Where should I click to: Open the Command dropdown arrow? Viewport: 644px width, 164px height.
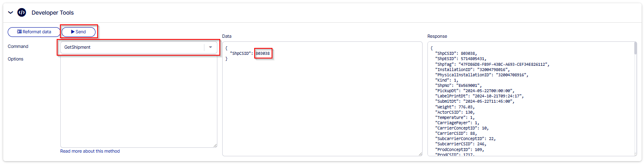[210, 47]
